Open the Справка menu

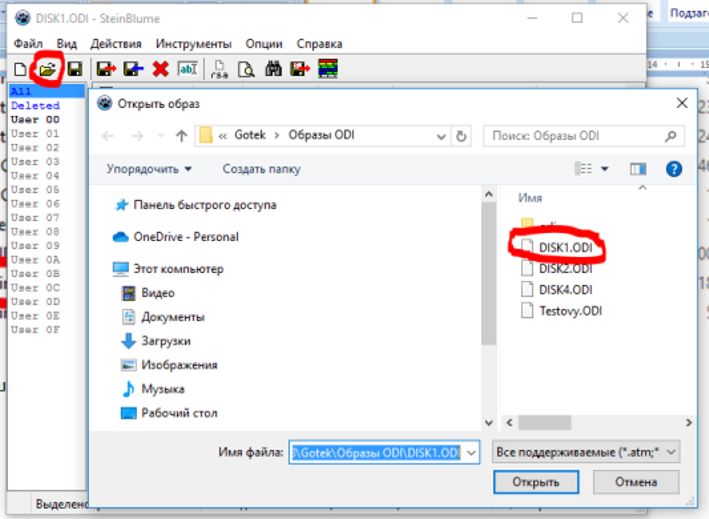319,44
